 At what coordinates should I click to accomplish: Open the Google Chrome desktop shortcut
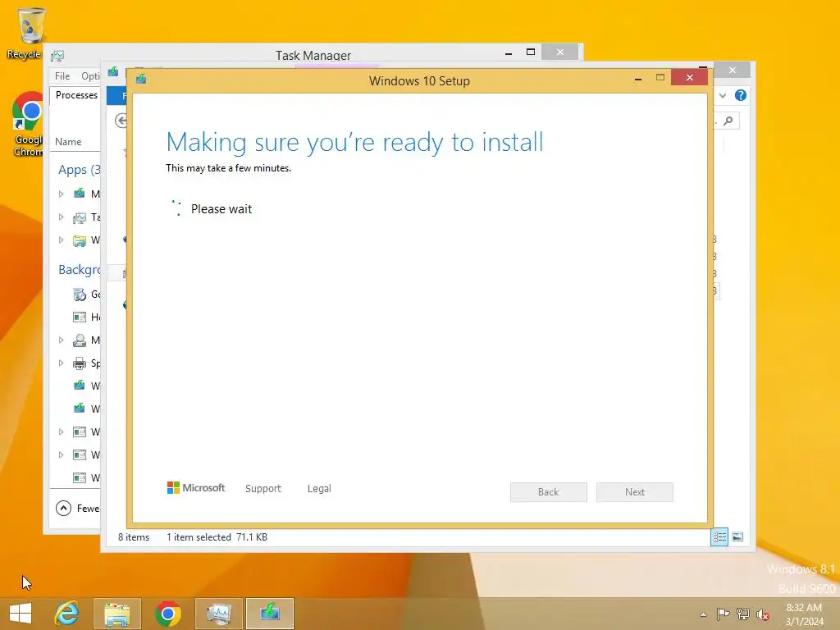(x=28, y=125)
